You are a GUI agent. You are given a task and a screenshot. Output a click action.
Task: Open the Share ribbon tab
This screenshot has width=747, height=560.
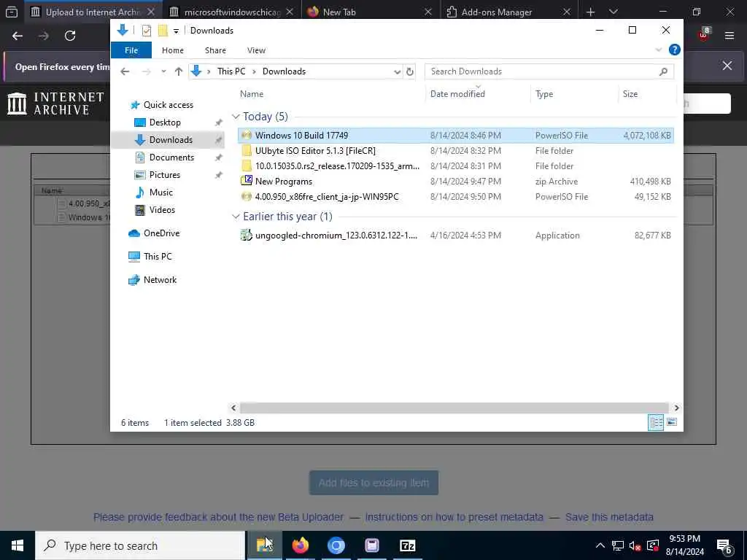coord(215,50)
